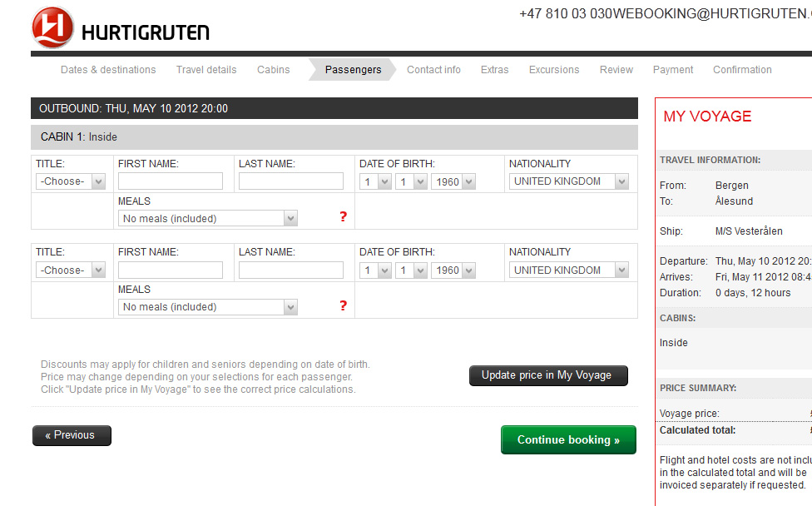
Task: Go to Review step
Action: (x=616, y=69)
